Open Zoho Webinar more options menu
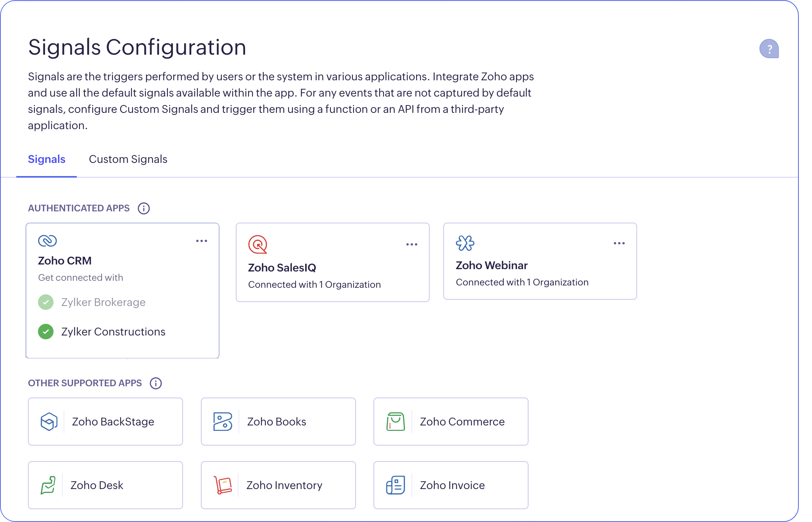Image resolution: width=812 pixels, height=522 pixels. click(619, 243)
